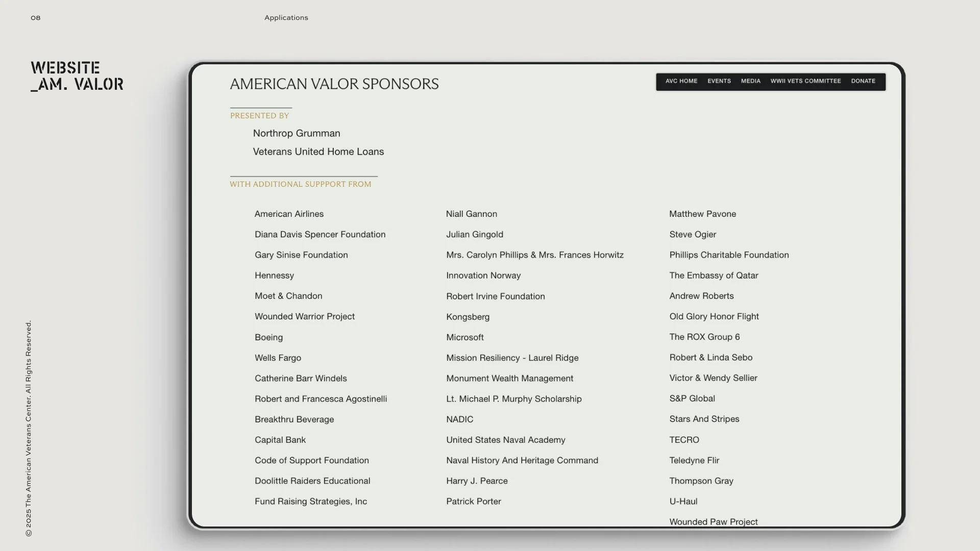The height and width of the screenshot is (551, 980).
Task: Select Wells Fargo in the list
Action: tap(278, 358)
